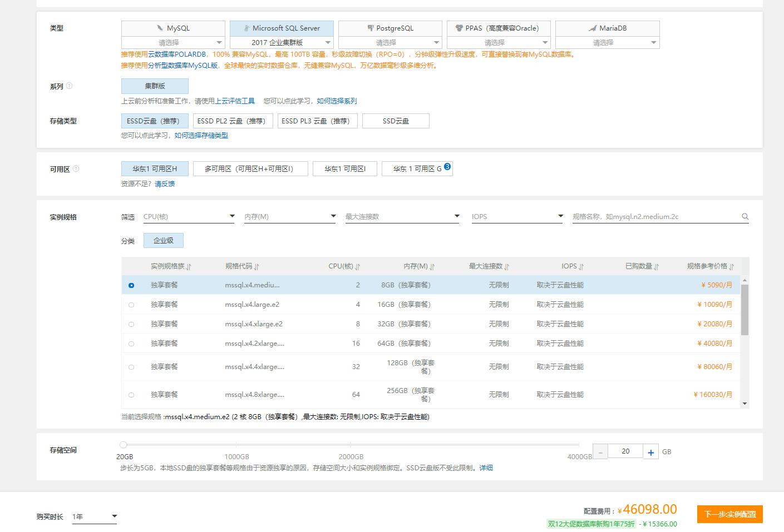Click 下一步:实例配置 button

pos(730,514)
